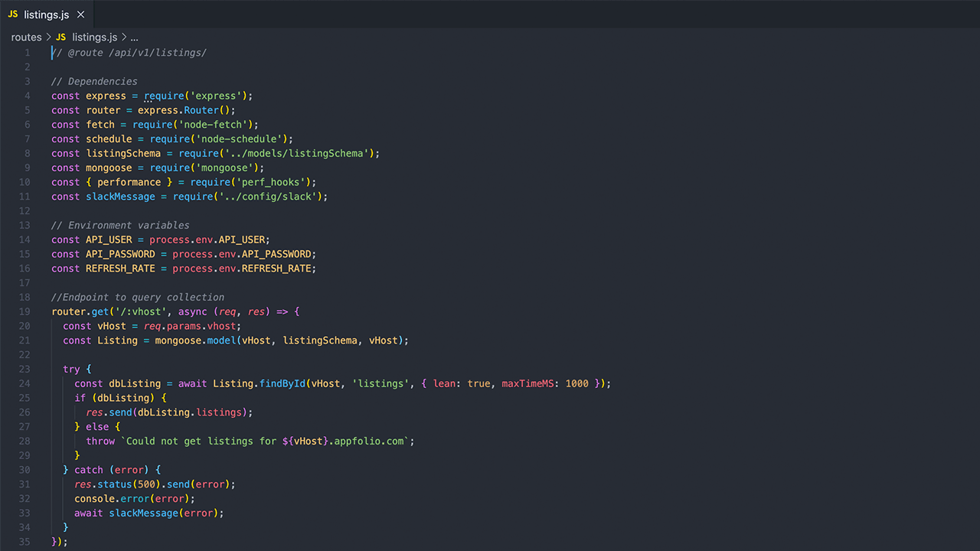Click the findById method on line 24
Screen dimensions: 980x551
tap(283, 383)
